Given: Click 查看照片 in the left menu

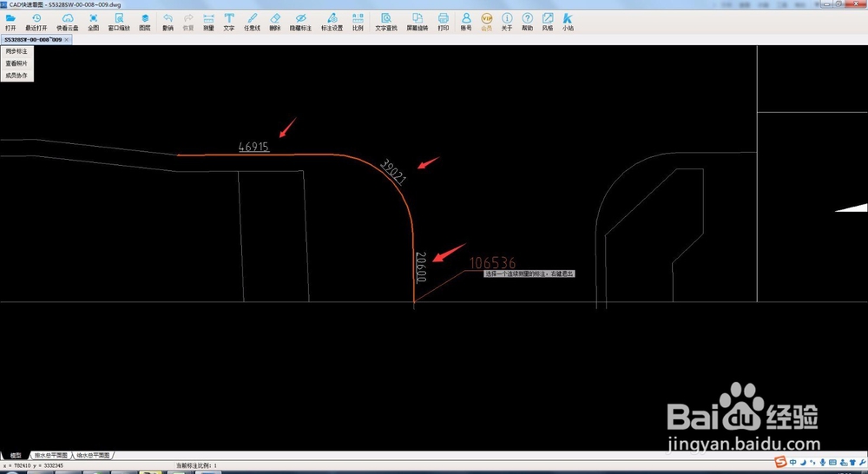Looking at the screenshot, I should click(16, 63).
